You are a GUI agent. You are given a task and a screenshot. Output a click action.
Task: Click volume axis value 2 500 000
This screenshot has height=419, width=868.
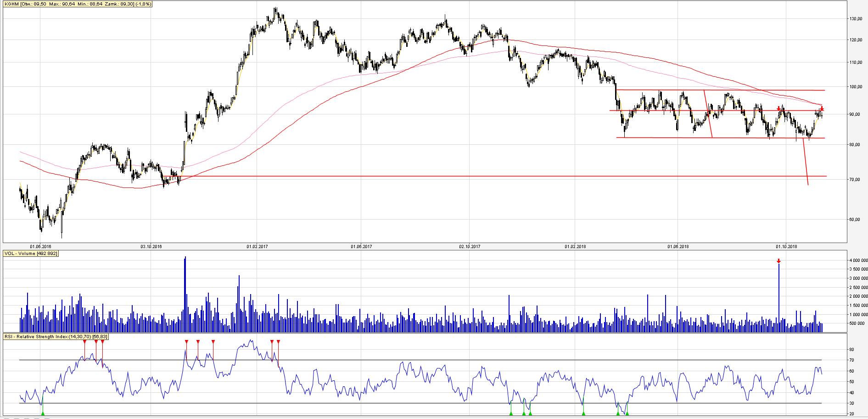tap(858, 288)
